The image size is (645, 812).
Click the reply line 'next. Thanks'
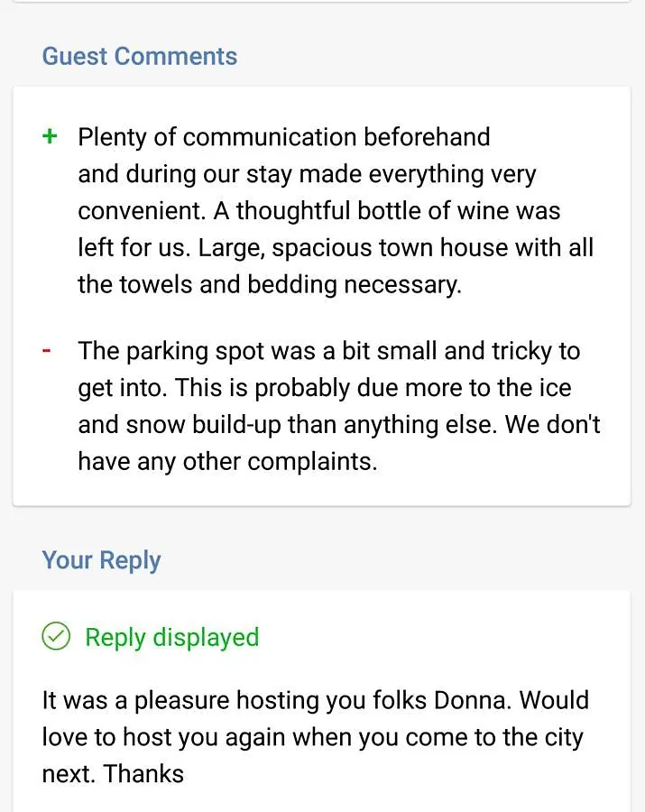coord(113,774)
